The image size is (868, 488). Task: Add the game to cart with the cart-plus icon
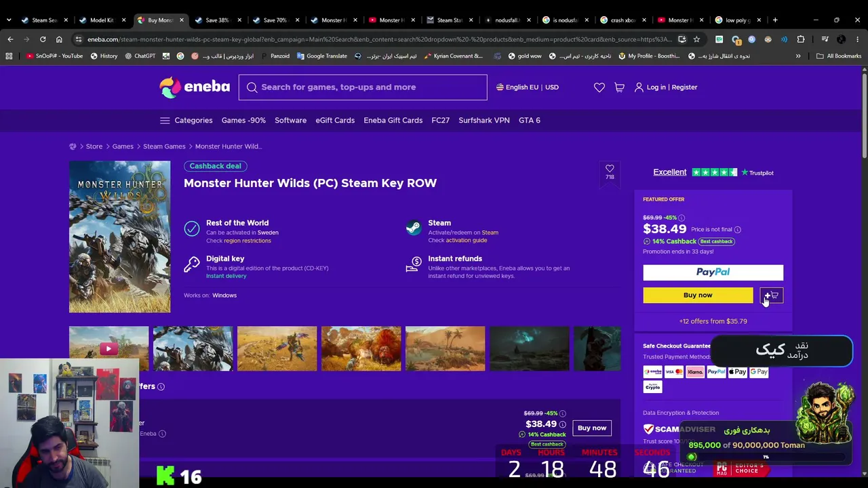[x=772, y=296]
